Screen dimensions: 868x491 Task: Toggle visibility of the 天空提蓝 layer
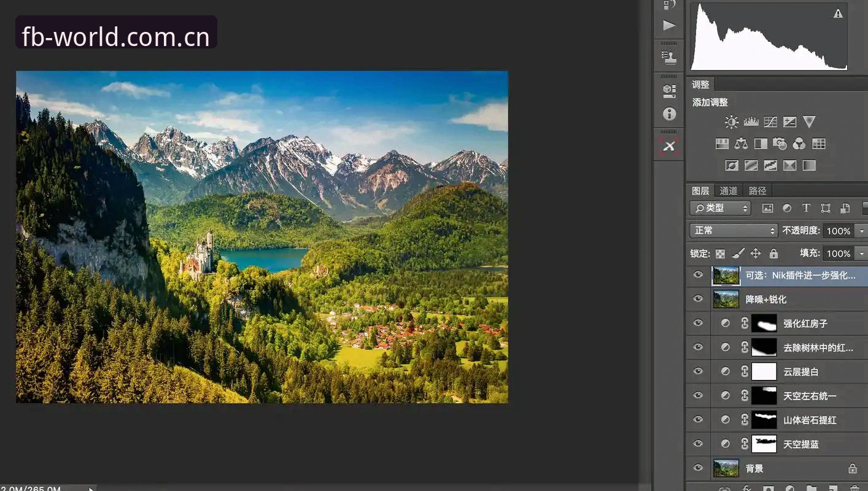pos(698,443)
